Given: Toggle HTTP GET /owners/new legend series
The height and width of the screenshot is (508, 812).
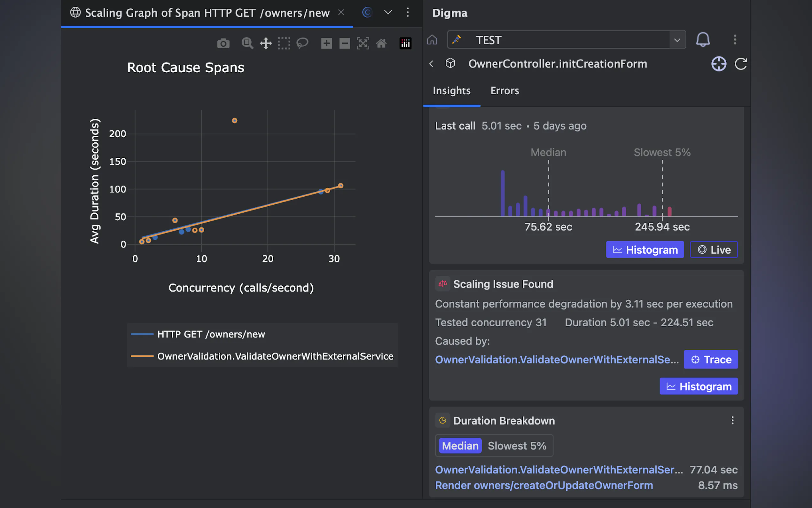Looking at the screenshot, I should click(211, 334).
